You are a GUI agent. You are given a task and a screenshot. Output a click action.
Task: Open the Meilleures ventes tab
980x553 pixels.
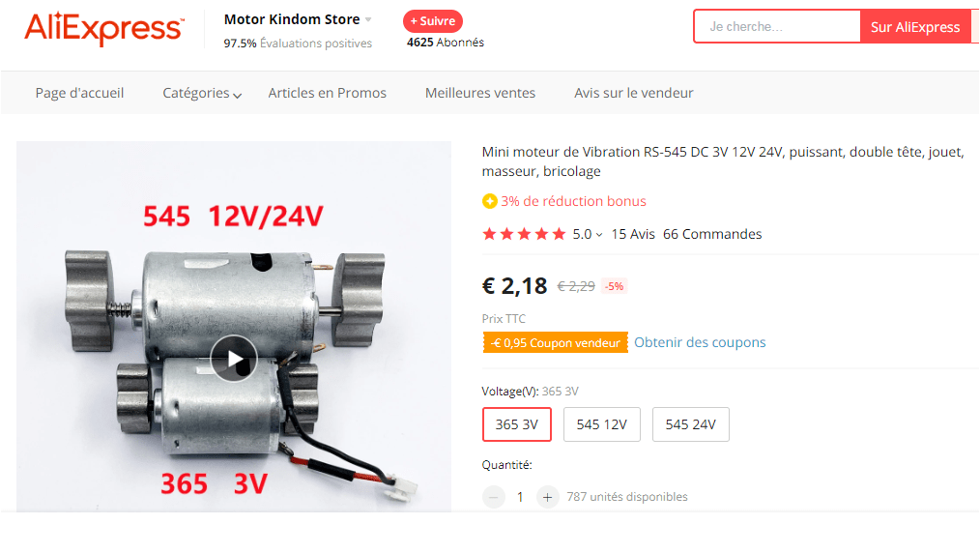click(480, 93)
